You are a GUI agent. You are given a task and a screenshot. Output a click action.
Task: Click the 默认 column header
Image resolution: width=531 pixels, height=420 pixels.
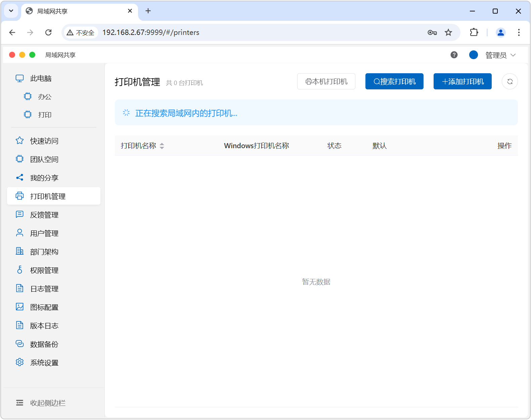(x=380, y=146)
